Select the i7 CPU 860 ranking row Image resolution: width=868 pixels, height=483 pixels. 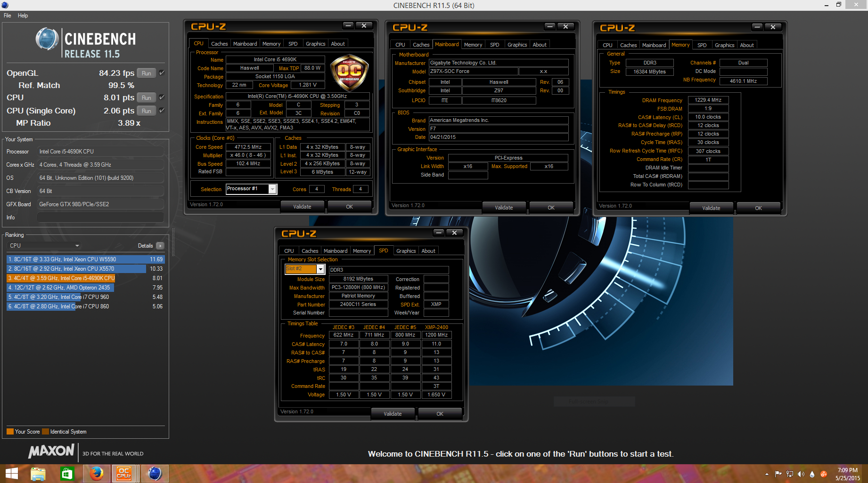tap(85, 306)
